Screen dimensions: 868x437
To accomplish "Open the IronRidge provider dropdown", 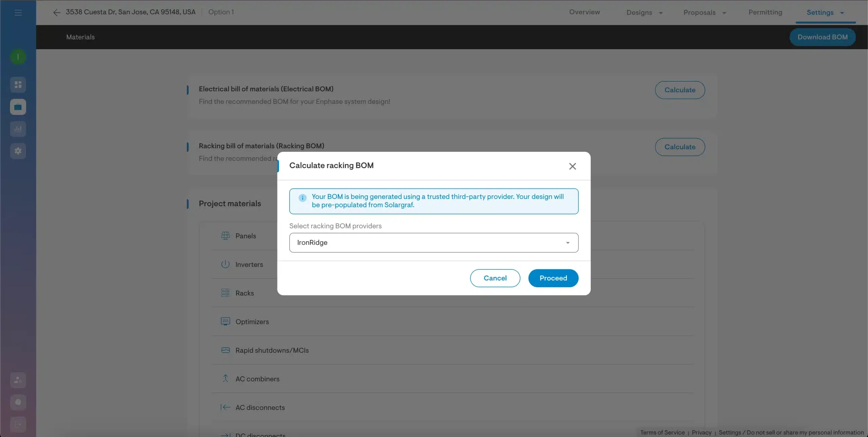I will pos(434,243).
